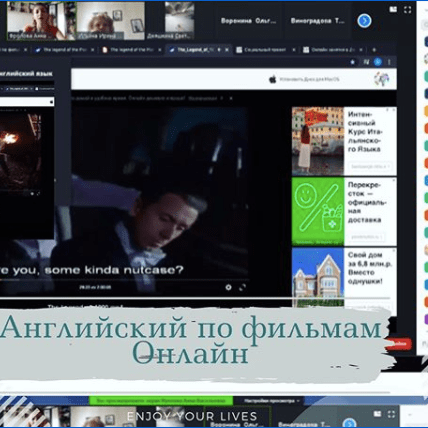Close the Свой дом advertisement
428x428 pixels.
coord(394,250)
